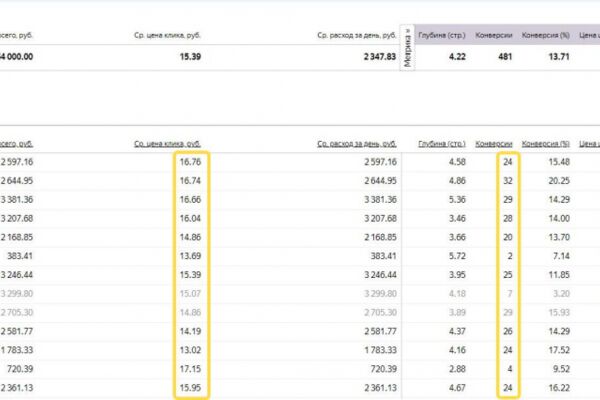Click 2 644.95 under Ср. расход за день
The height and width of the screenshot is (400, 600).
380,181
